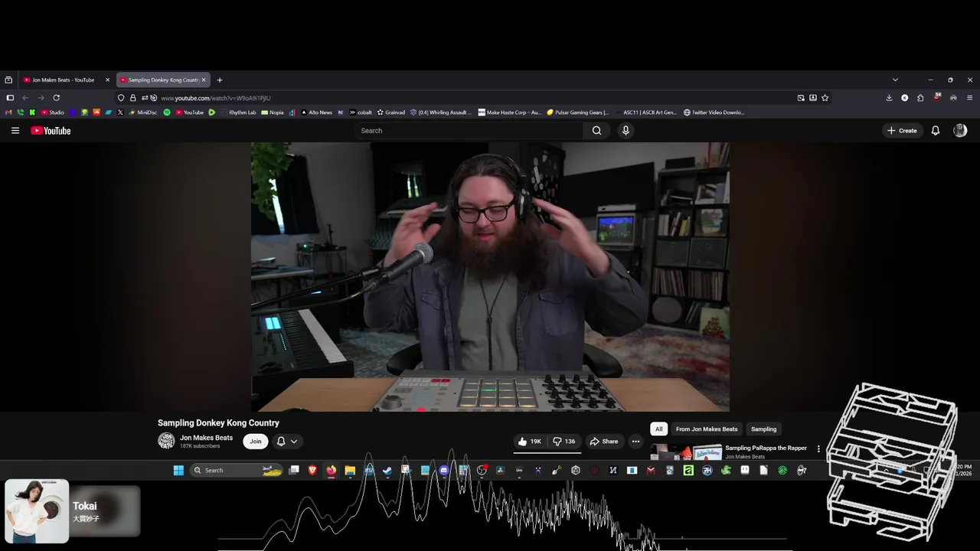The width and height of the screenshot is (980, 551).
Task: Start voice search with microphone icon
Action: tap(626, 131)
